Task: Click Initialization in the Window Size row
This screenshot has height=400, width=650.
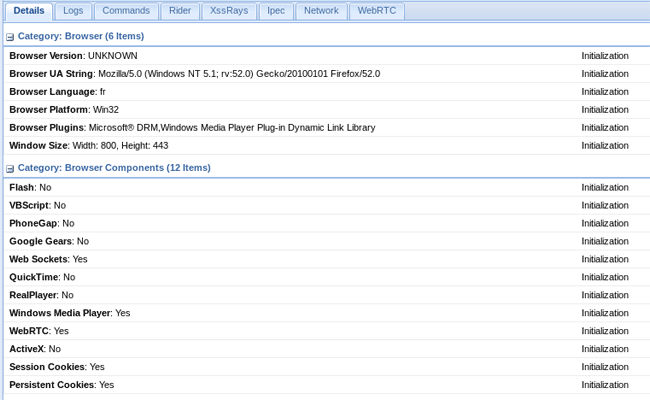Action: click(605, 145)
